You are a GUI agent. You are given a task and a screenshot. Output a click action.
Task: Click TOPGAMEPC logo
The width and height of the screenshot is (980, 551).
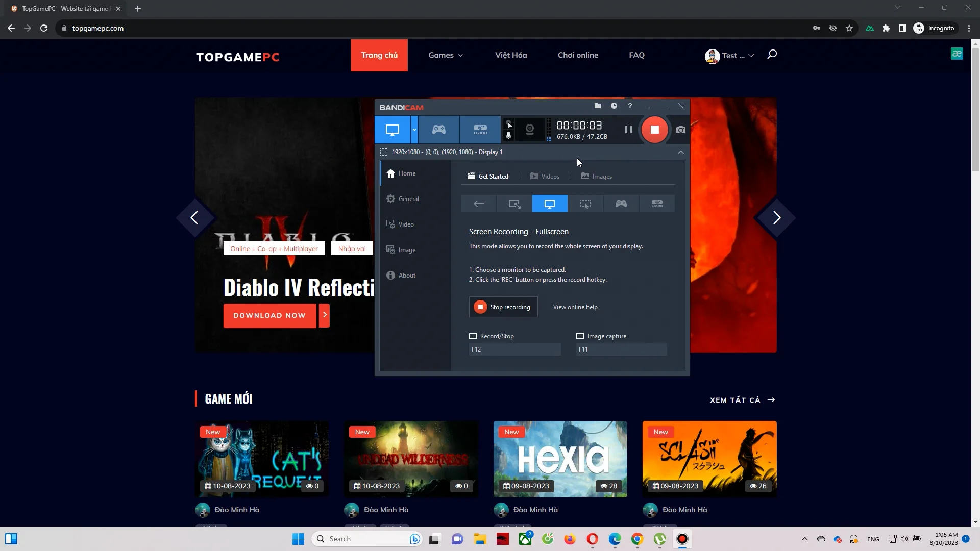[238, 57]
